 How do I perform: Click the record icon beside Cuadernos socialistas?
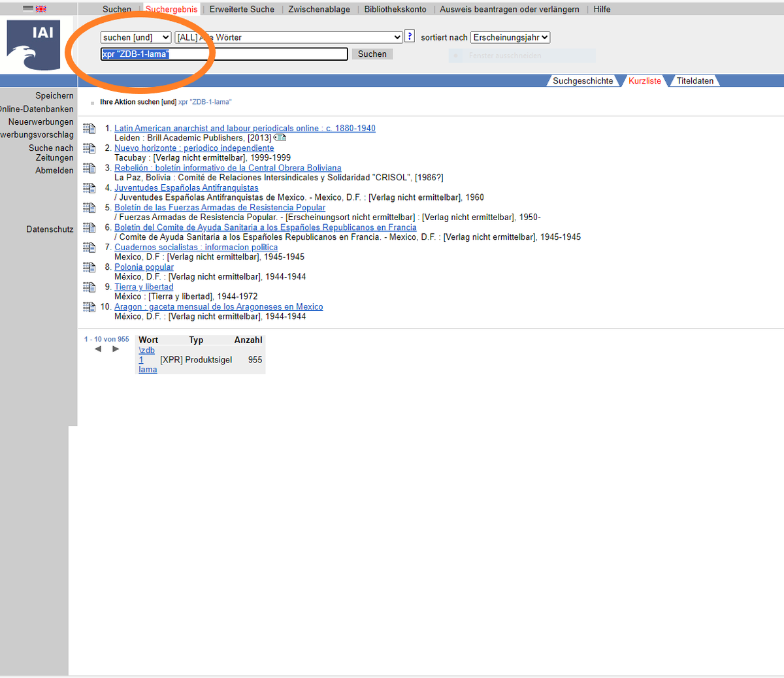pos(90,248)
